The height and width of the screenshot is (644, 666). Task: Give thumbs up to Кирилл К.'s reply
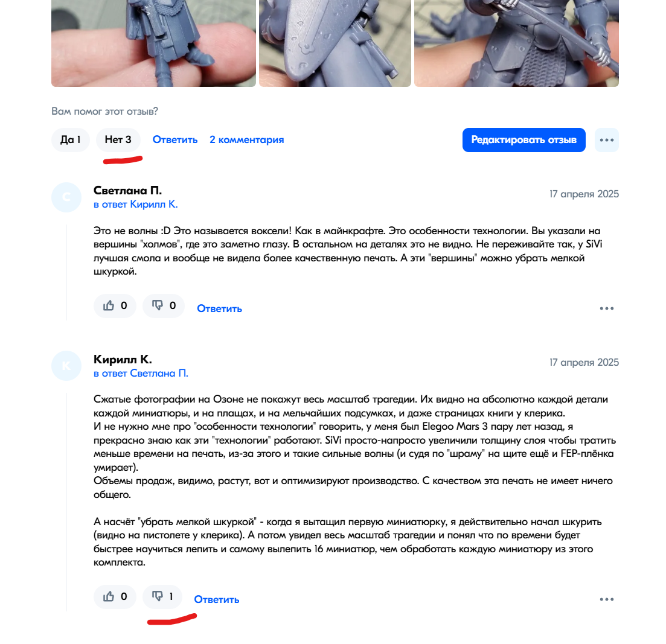tap(115, 596)
